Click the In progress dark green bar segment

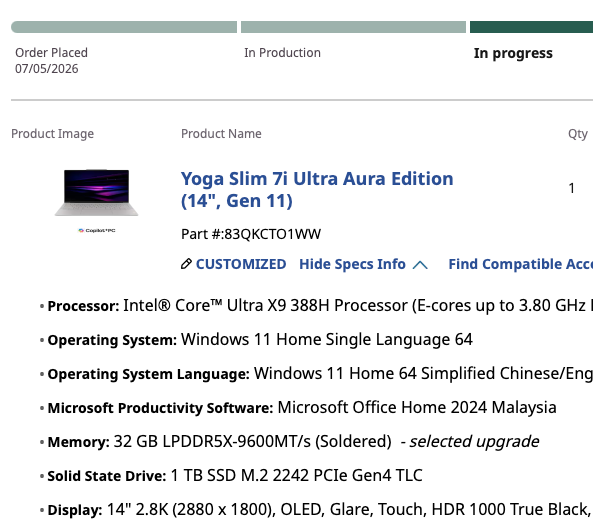pos(531,27)
